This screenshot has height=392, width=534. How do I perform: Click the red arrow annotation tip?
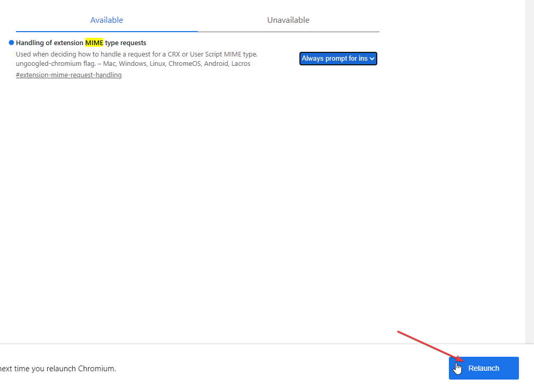point(462,360)
